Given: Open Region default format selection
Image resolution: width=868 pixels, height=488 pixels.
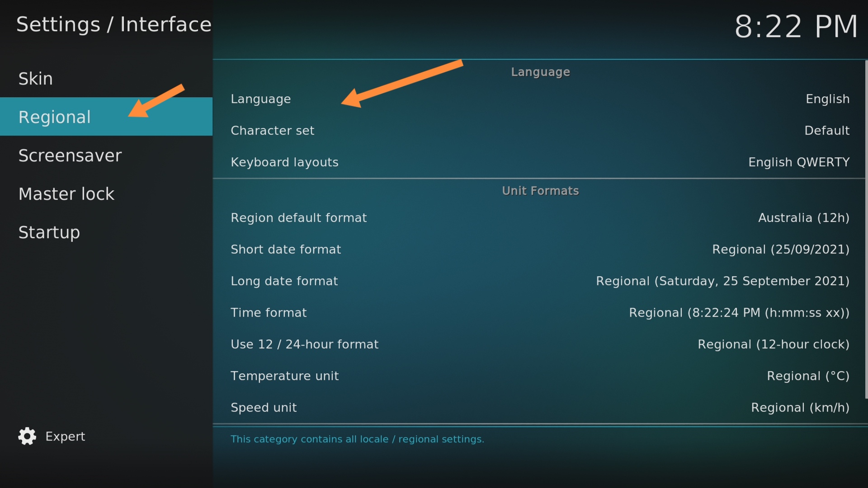Looking at the screenshot, I should (540, 218).
